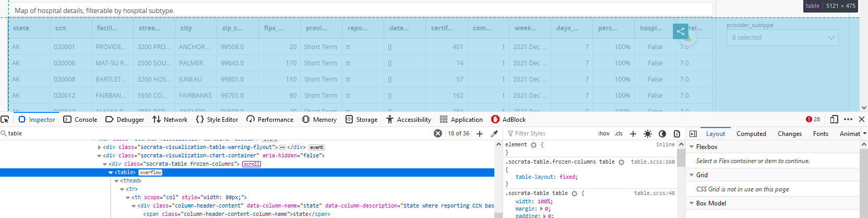This screenshot has width=868, height=218.
Task: Toggle the .cls class panel button
Action: pyautogui.click(x=619, y=134)
